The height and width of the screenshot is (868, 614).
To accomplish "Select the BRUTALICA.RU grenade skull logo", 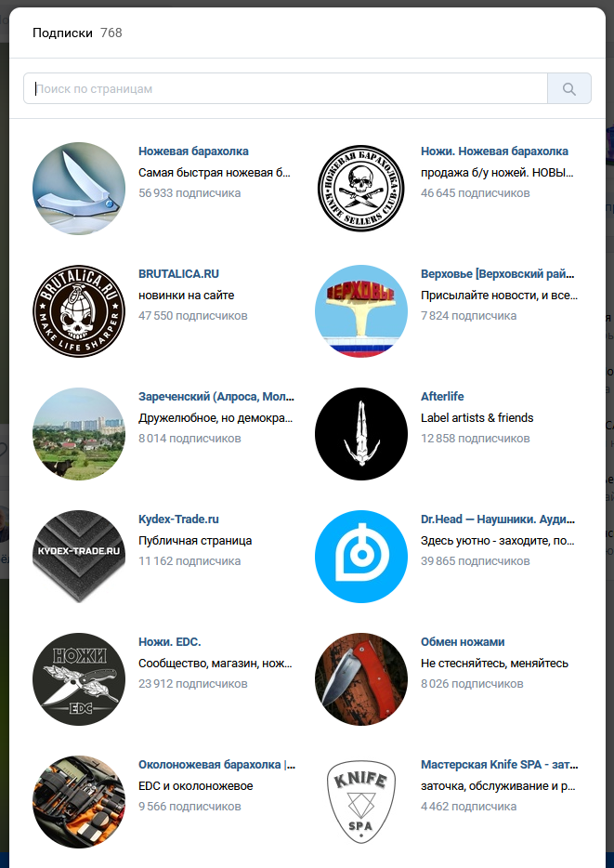I will click(79, 311).
